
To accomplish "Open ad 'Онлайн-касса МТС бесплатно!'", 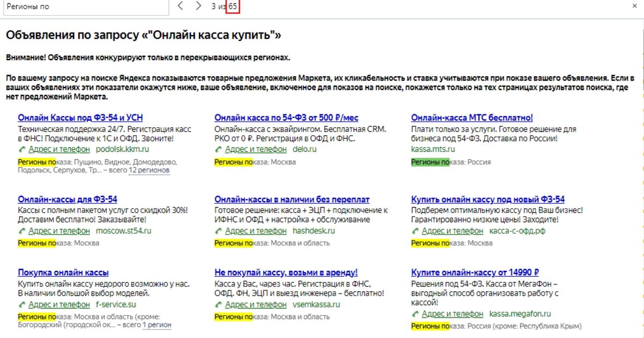I will tap(472, 118).
